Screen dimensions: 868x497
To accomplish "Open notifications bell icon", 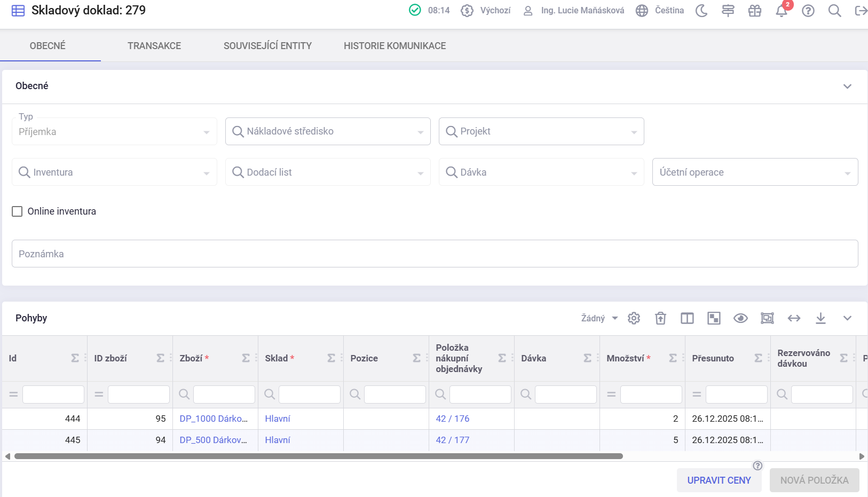I will (782, 11).
